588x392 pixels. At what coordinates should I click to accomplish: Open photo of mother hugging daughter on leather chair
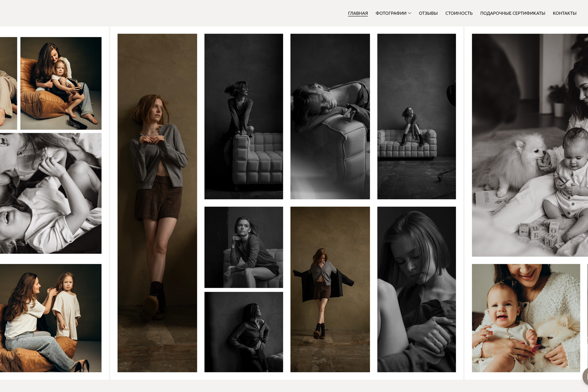[61, 83]
